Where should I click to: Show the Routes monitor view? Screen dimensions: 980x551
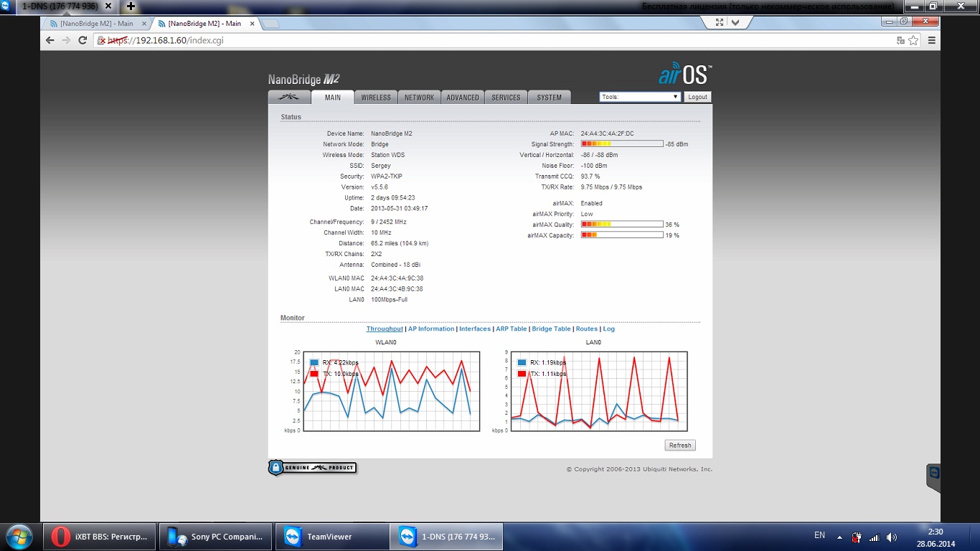pyautogui.click(x=587, y=329)
